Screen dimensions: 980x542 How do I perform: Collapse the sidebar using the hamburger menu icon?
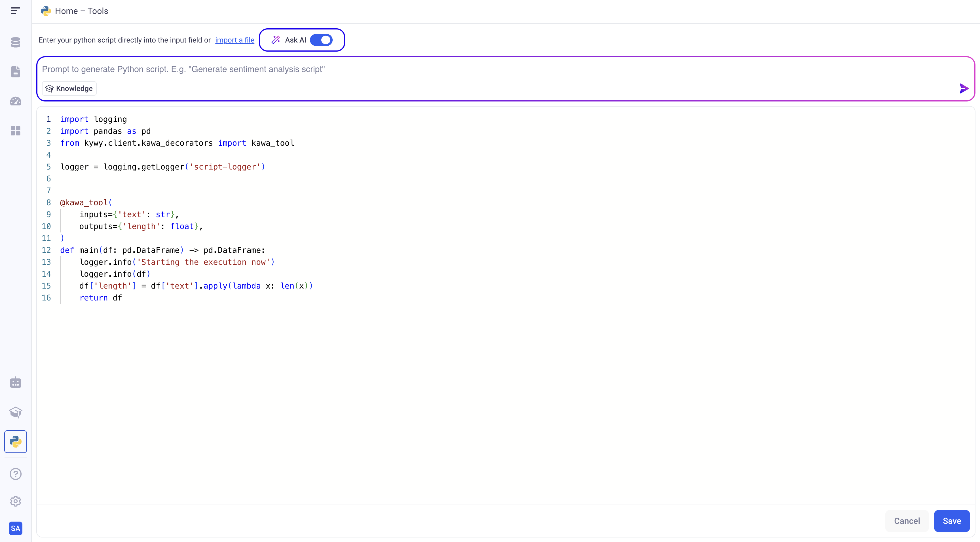point(15,11)
